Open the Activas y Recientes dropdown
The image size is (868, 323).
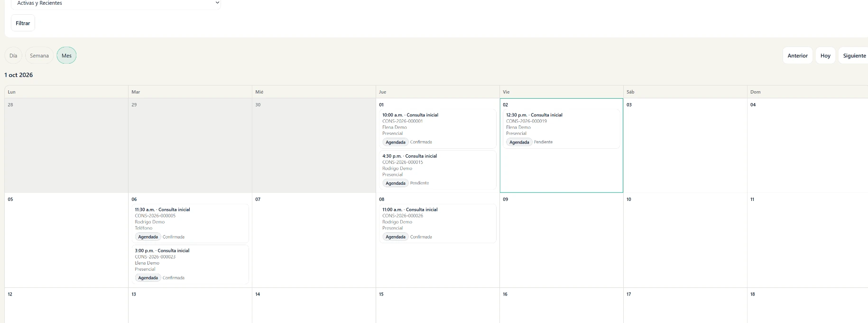(116, 4)
